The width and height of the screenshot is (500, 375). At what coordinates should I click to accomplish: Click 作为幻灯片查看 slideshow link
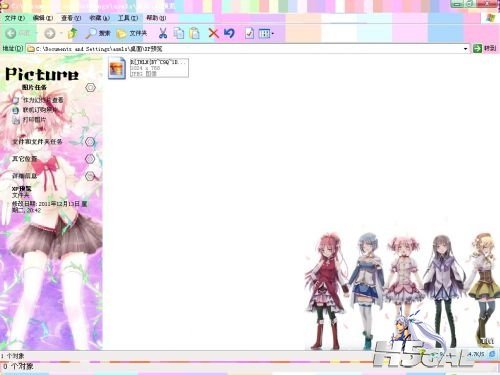tap(43, 100)
